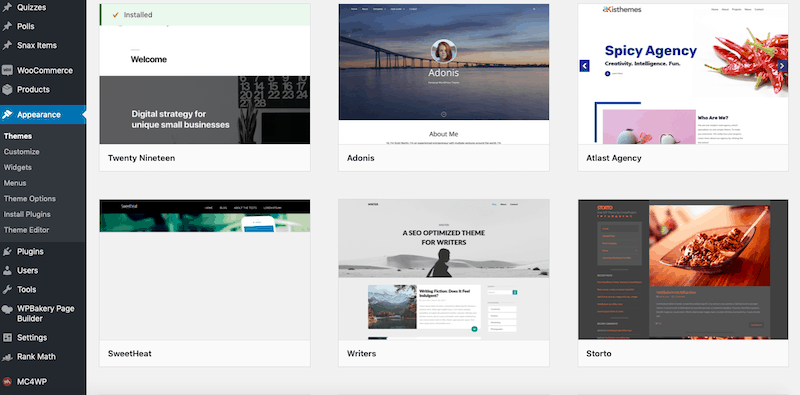Click the Quizzes pin icon

pos(7,7)
